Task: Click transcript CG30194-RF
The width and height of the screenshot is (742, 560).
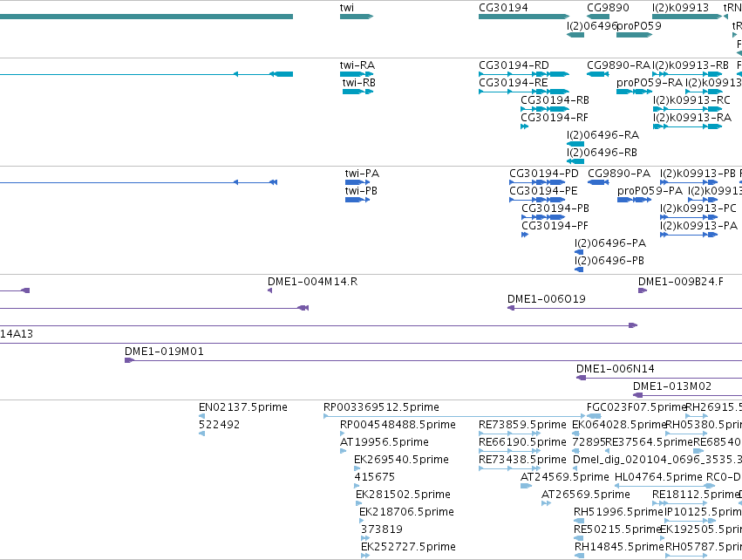Action: [x=524, y=126]
